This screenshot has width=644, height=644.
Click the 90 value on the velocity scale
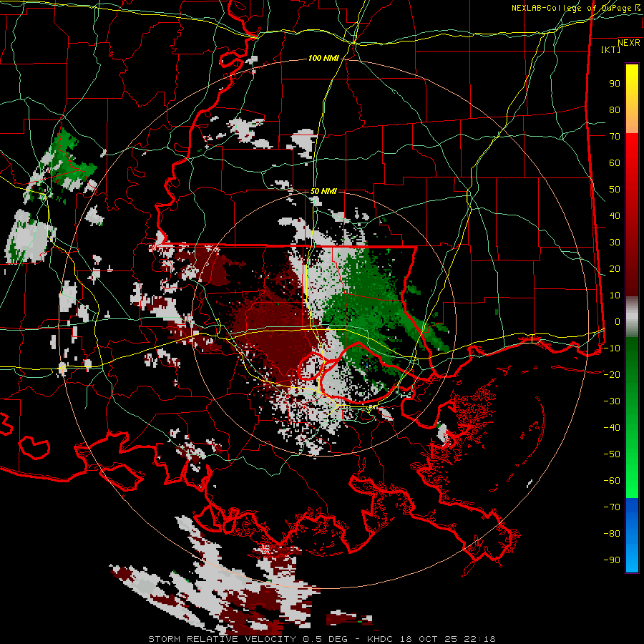tap(615, 84)
